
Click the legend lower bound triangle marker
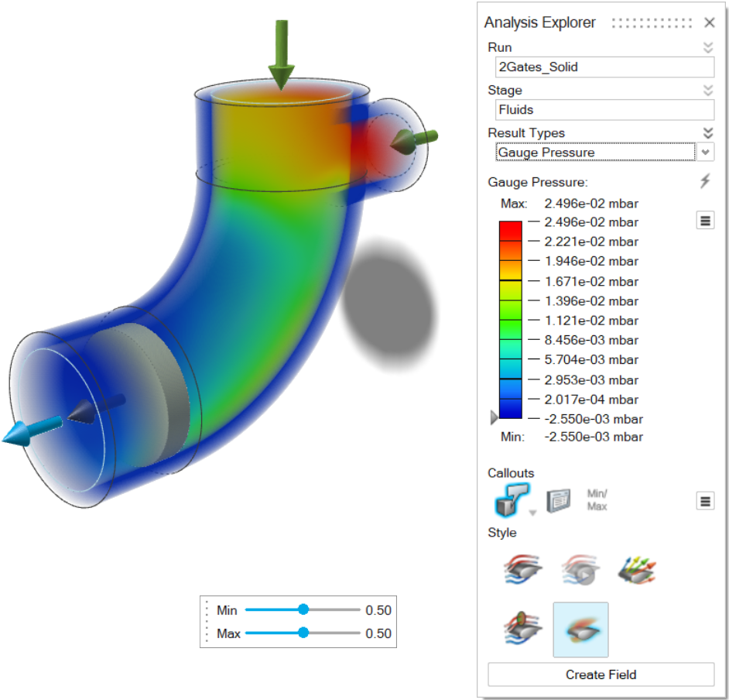click(495, 417)
